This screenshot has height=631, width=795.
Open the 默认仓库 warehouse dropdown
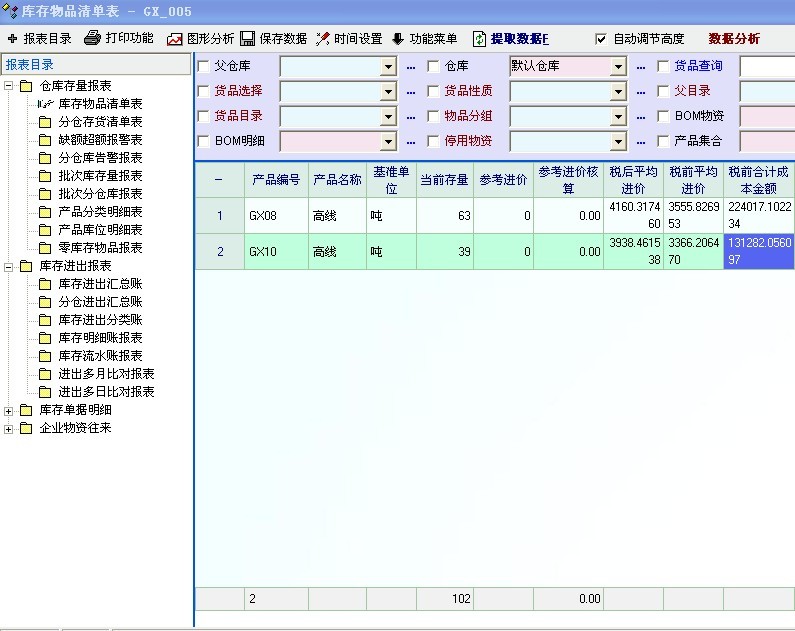618,67
